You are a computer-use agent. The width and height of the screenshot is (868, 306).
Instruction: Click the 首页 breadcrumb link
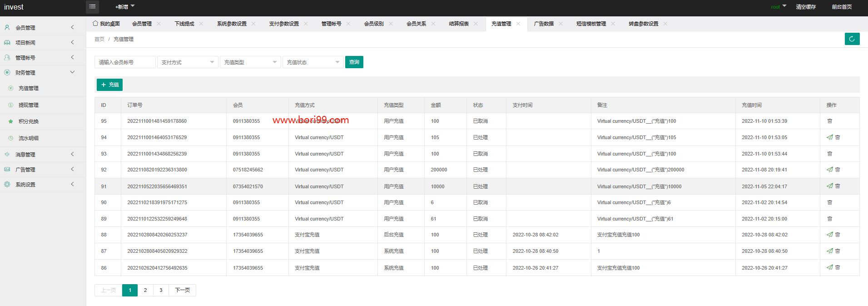click(x=99, y=39)
